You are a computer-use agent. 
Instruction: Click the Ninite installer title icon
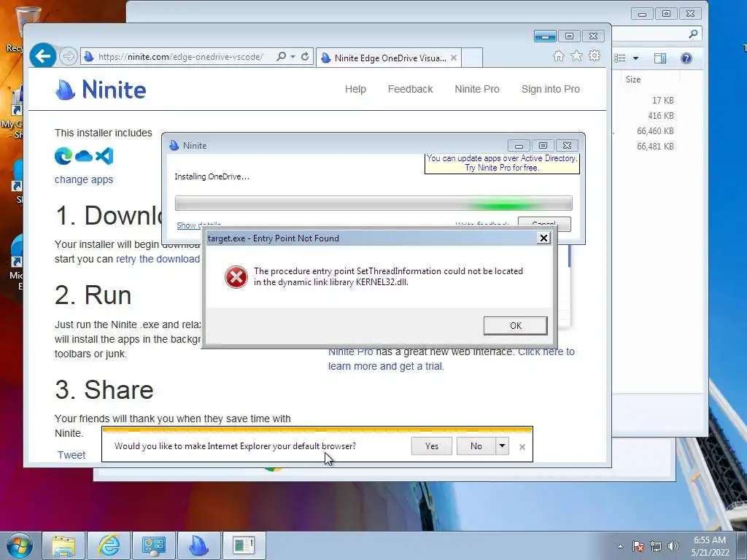[x=174, y=145]
